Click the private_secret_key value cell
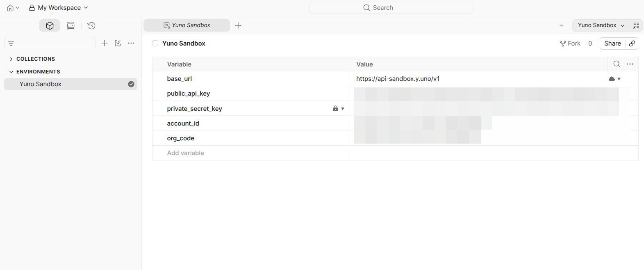This screenshot has height=270, width=644. 494,109
